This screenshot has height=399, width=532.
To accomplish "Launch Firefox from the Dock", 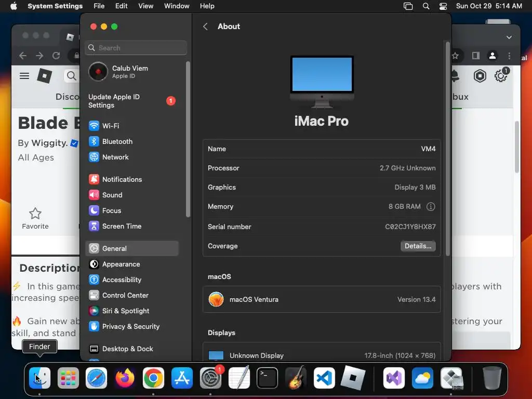I will [125, 378].
